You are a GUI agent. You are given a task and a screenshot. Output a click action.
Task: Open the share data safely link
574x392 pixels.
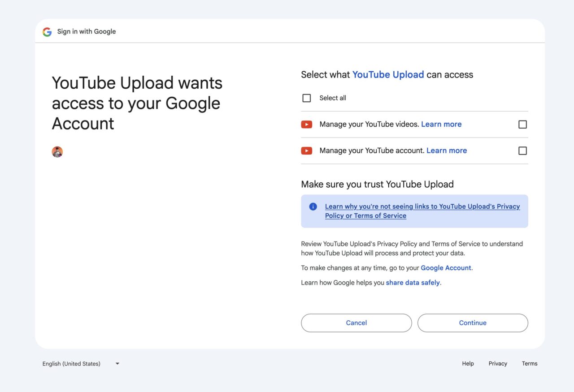(413, 282)
